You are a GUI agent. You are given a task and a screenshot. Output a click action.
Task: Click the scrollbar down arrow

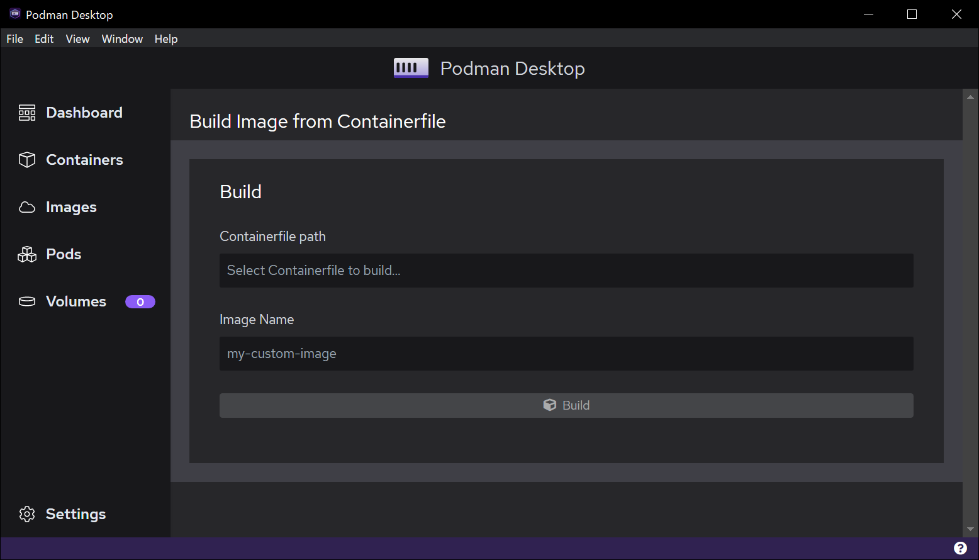click(x=970, y=529)
